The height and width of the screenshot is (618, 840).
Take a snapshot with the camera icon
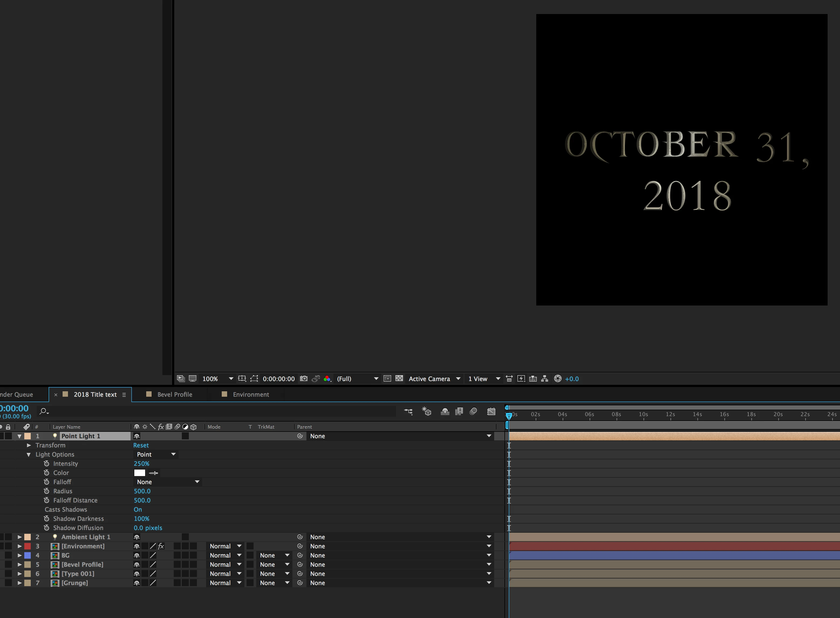click(303, 379)
